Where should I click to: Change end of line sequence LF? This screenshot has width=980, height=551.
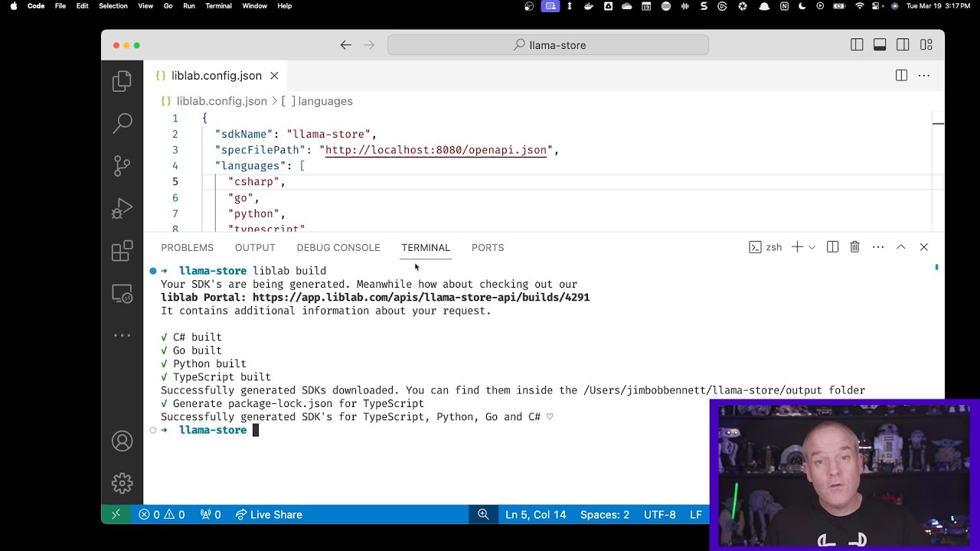tap(696, 515)
